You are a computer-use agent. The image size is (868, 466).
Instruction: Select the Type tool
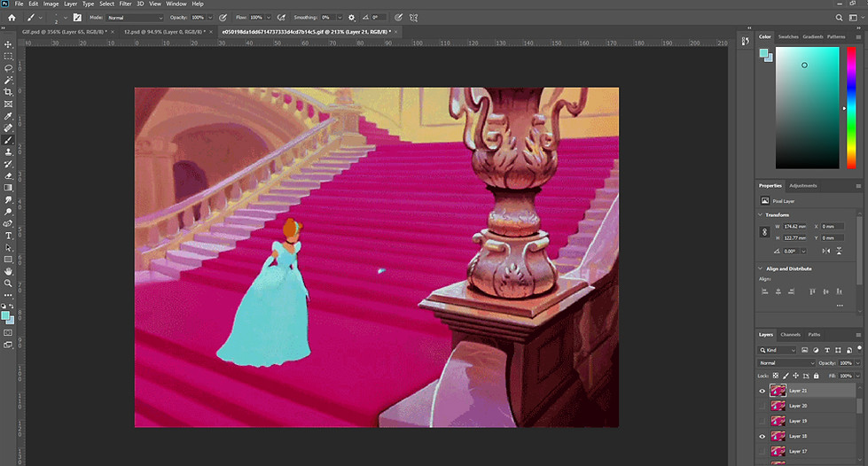[x=8, y=236]
